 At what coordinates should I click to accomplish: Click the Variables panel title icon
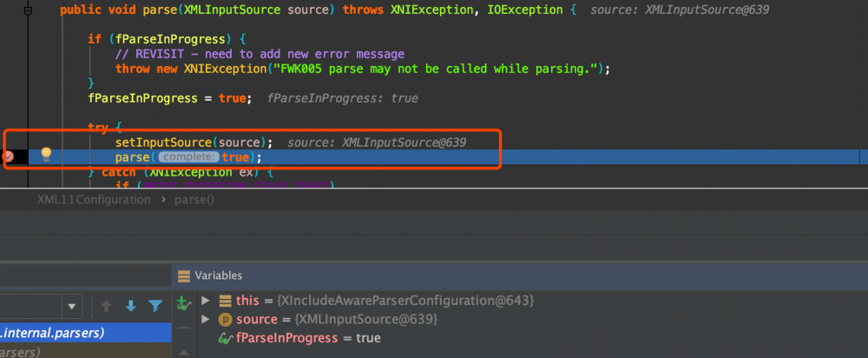(183, 275)
